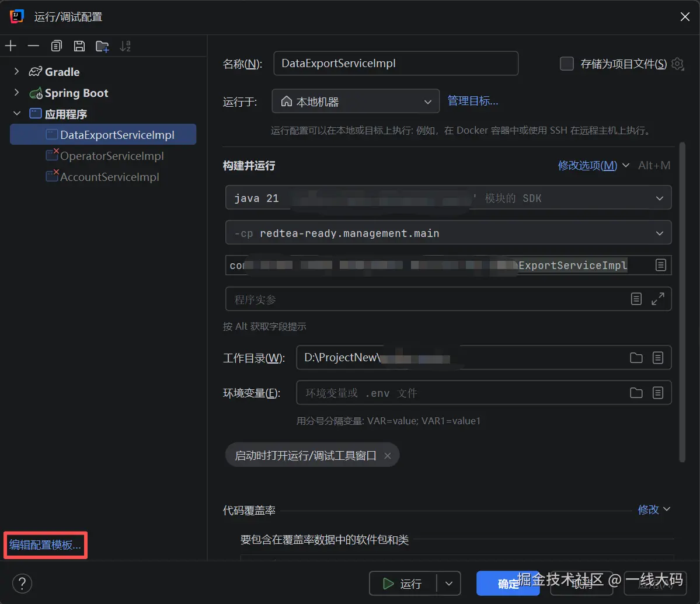This screenshot has height=604, width=700.
Task: Open the run button dropdown arrow
Action: click(x=448, y=584)
